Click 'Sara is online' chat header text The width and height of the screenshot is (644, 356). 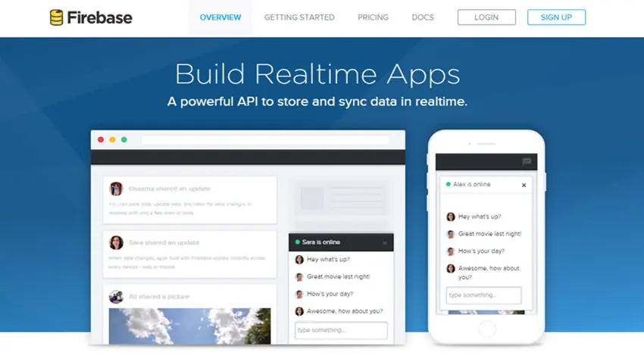coord(321,242)
